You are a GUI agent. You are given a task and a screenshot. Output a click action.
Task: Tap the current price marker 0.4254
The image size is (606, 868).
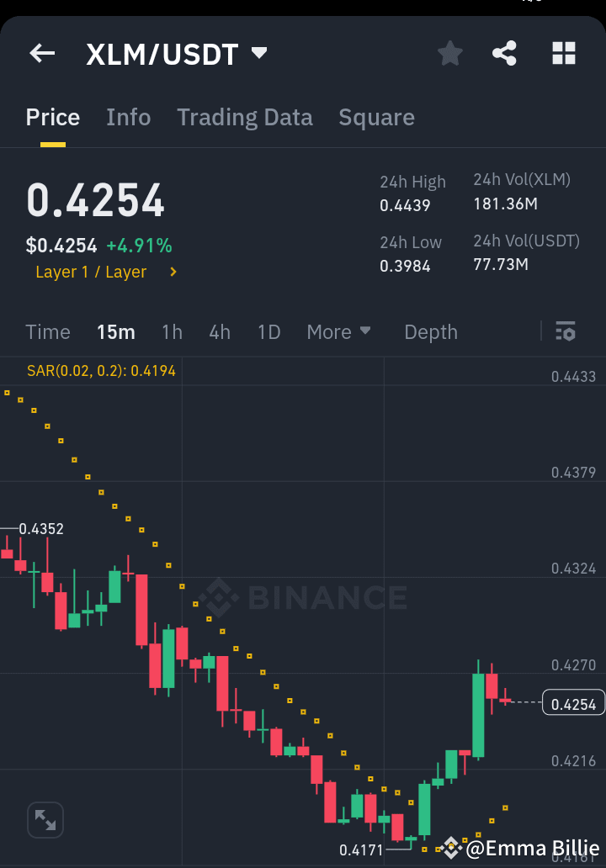(x=572, y=703)
